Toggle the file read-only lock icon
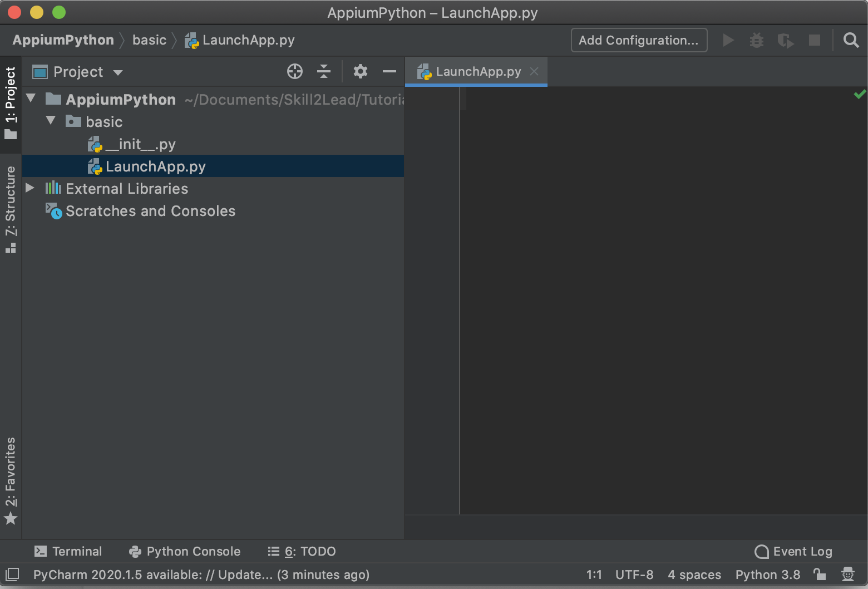 (819, 574)
